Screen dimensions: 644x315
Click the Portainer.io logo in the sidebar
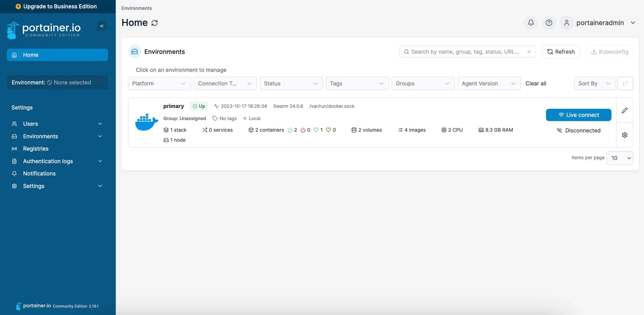(x=44, y=30)
